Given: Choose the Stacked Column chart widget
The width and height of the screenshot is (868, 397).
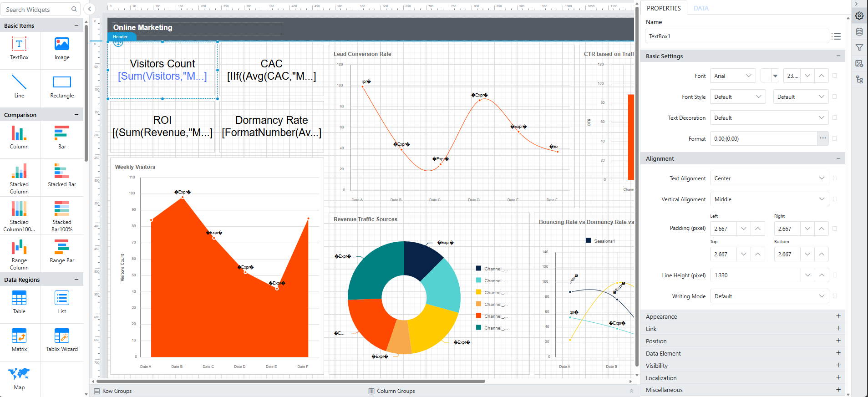Looking at the screenshot, I should tap(19, 178).
